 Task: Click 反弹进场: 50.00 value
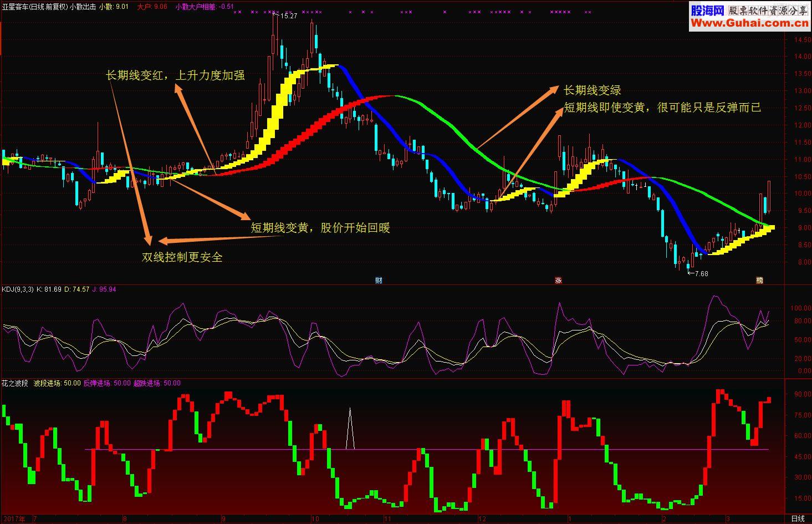tap(107, 383)
